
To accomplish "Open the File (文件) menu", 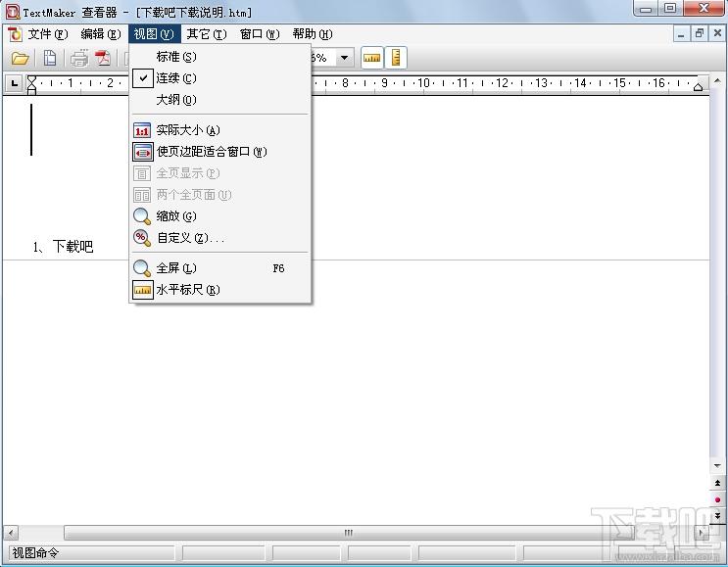I will [x=48, y=34].
